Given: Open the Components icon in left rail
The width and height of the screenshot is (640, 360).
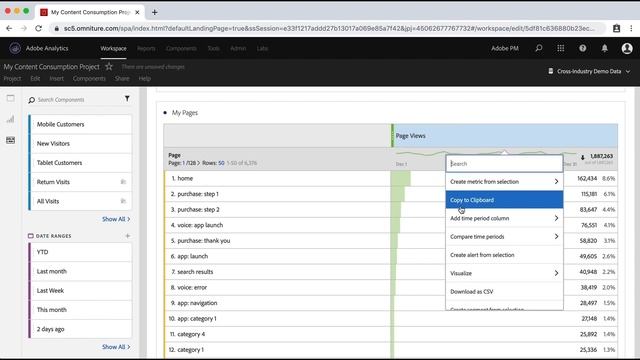Looking at the screenshot, I should (11, 140).
